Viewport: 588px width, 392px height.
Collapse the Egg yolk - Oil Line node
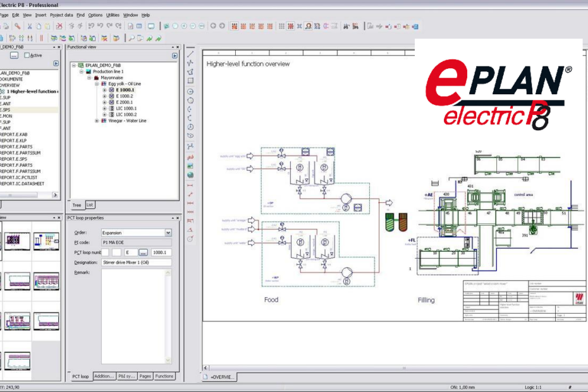tap(97, 83)
